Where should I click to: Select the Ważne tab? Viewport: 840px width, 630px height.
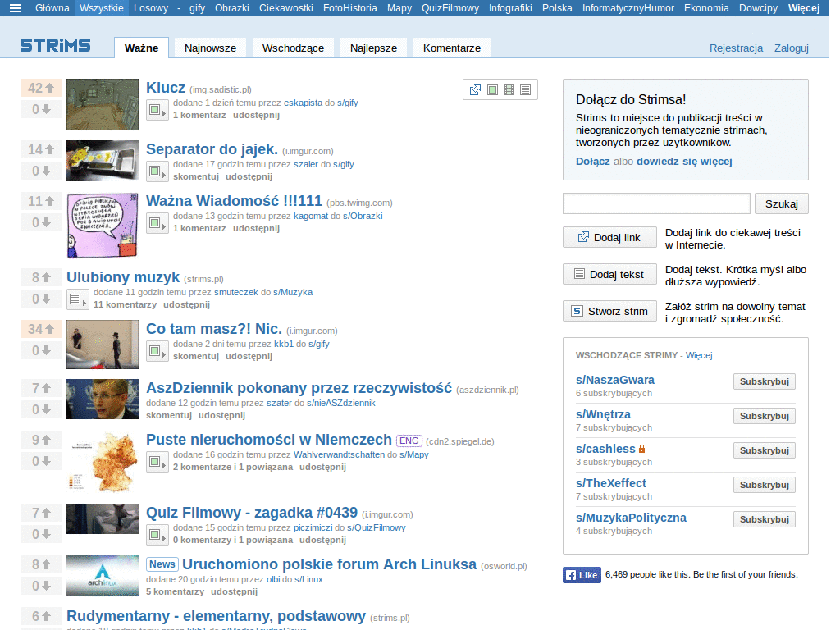coord(141,48)
